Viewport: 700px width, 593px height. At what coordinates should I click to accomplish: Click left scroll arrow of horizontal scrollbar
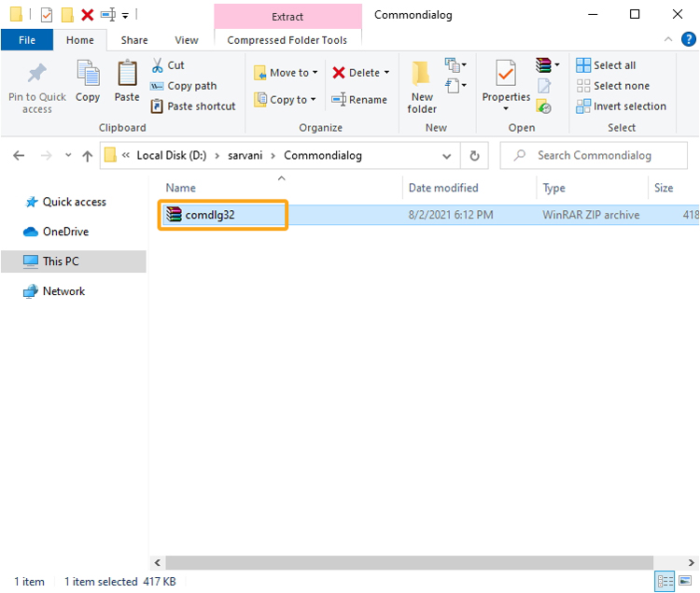pos(157,562)
